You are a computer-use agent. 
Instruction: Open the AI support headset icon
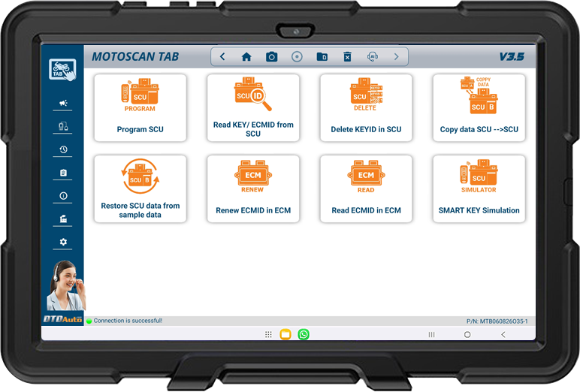pos(372,56)
